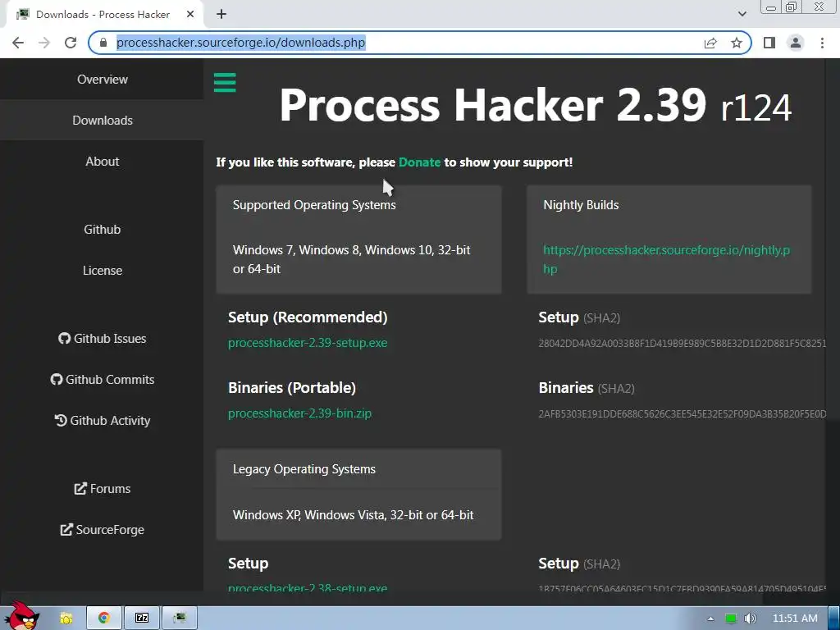Screen dimensions: 840x630
Task: Open the 7z taskbar icon
Action: tap(142, 619)
